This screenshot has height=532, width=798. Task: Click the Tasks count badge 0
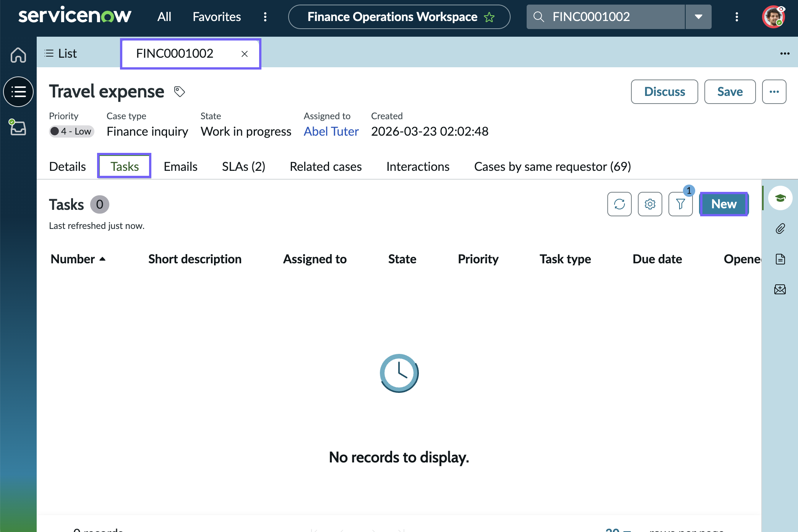click(100, 204)
